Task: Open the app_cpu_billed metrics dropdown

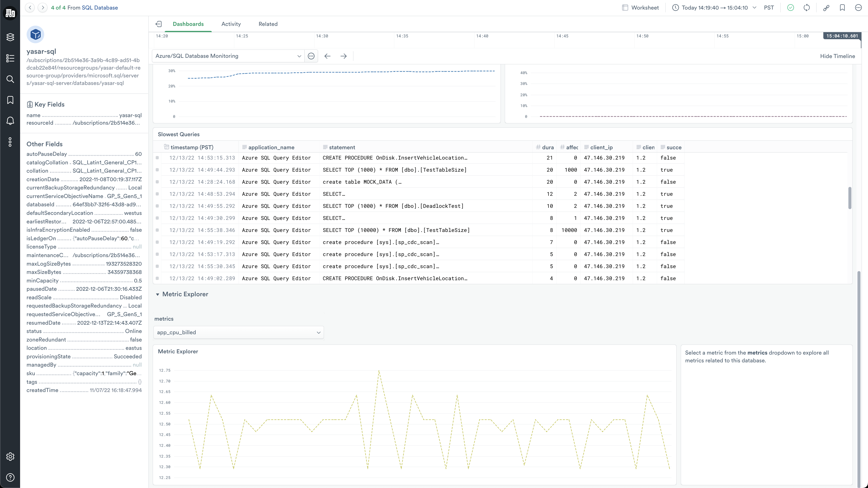Action: point(238,332)
